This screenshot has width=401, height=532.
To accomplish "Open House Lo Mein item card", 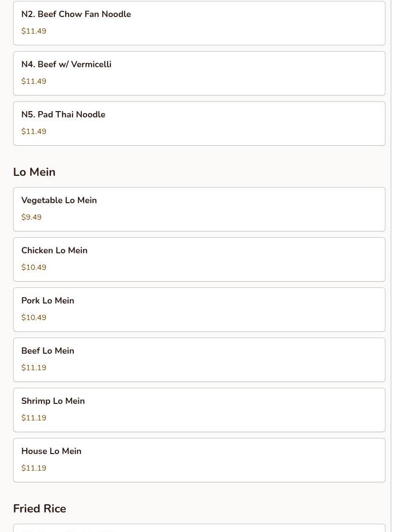I will coord(199,460).
